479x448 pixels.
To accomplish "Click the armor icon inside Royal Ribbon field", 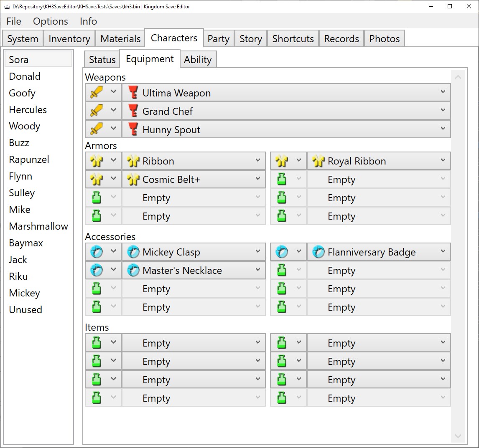I will click(318, 161).
